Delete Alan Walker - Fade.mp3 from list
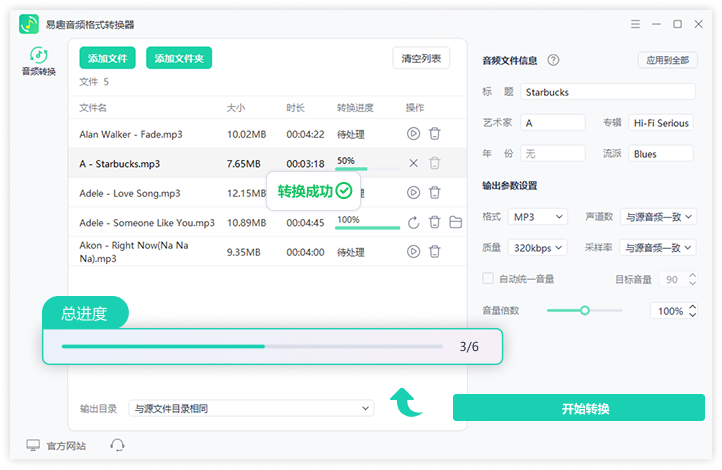Screen dimensions: 722x470 click(x=435, y=134)
